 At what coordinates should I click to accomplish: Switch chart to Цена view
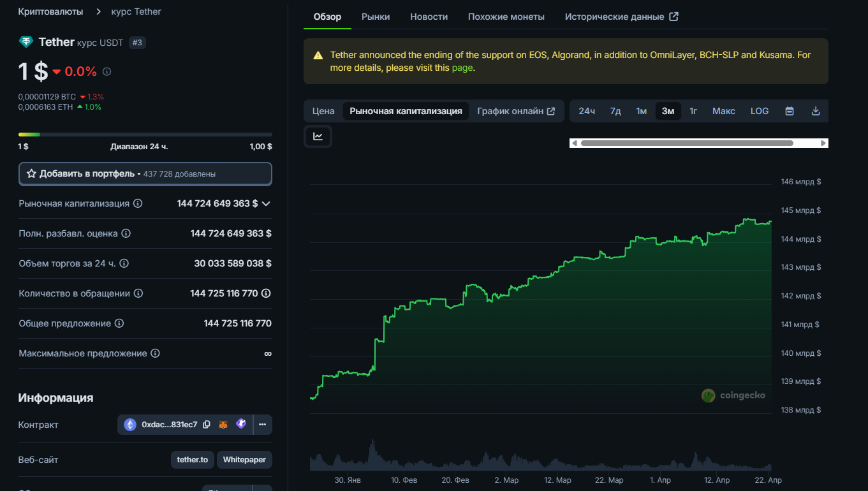click(323, 111)
